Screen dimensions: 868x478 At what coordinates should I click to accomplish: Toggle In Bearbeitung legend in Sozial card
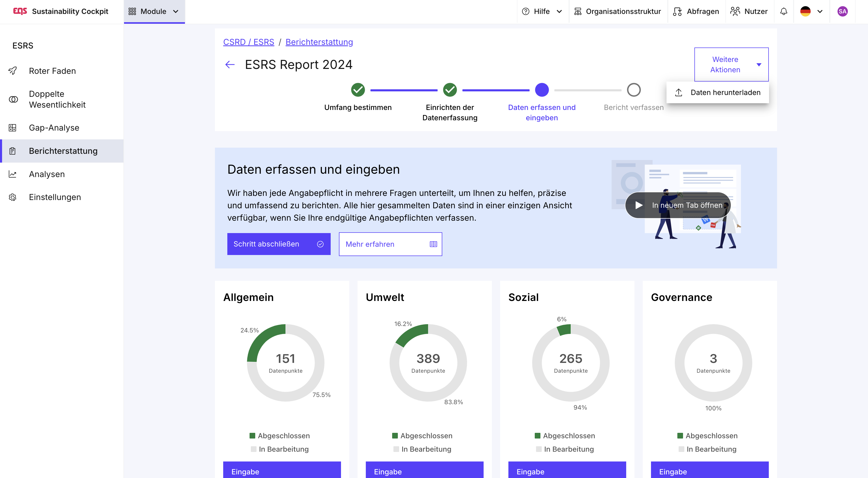click(564, 449)
